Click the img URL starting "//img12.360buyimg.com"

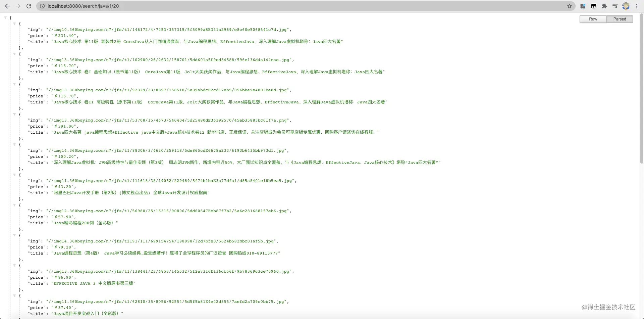pyautogui.click(x=168, y=211)
